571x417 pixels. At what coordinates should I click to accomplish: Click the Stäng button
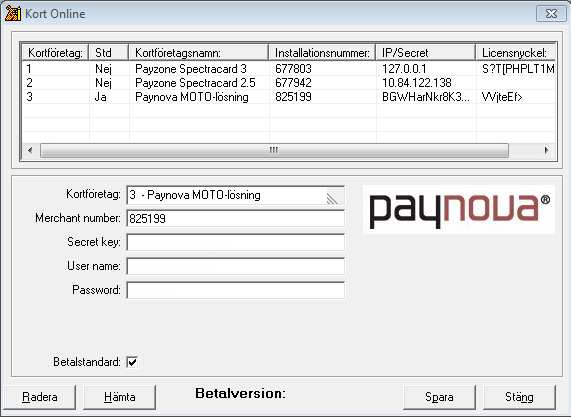519,397
